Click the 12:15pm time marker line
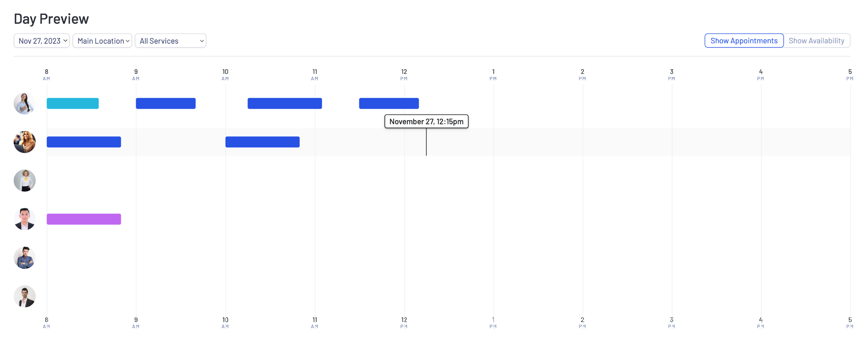The width and height of the screenshot is (868, 359). coord(426,142)
